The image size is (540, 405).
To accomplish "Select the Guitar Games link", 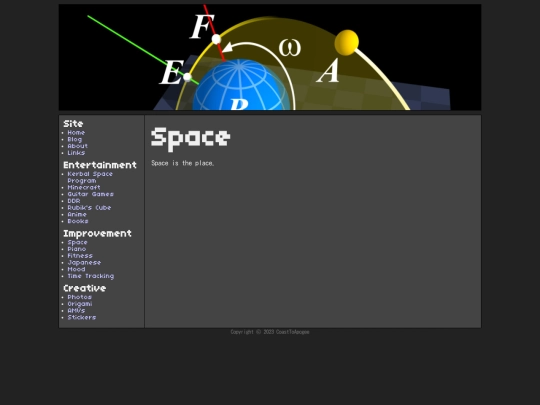I will [x=91, y=194].
